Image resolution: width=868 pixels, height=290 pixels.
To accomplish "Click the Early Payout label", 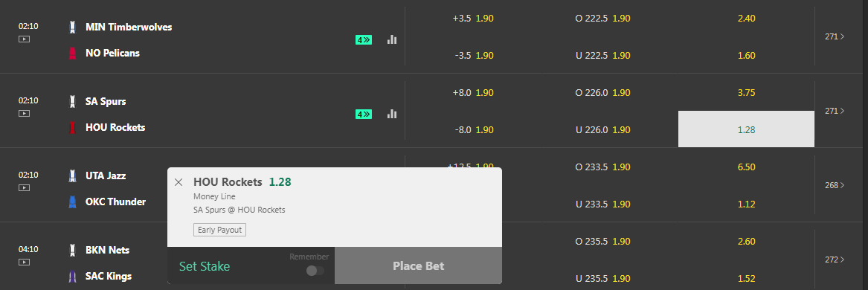I will [x=219, y=230].
